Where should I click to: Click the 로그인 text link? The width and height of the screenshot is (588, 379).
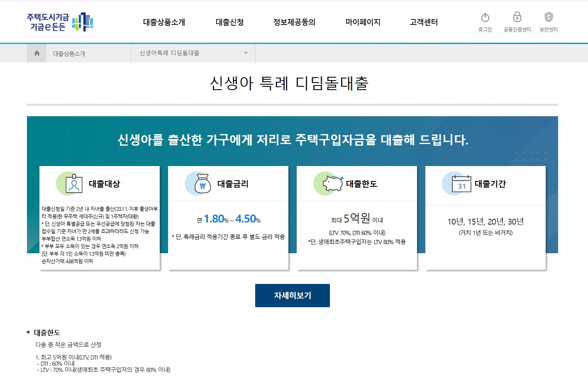(x=484, y=29)
